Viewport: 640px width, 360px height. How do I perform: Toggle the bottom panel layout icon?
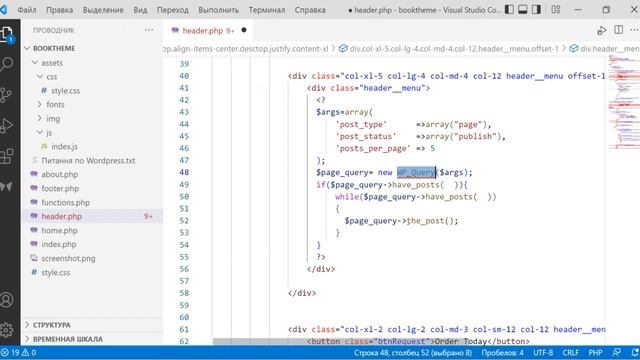point(522,9)
